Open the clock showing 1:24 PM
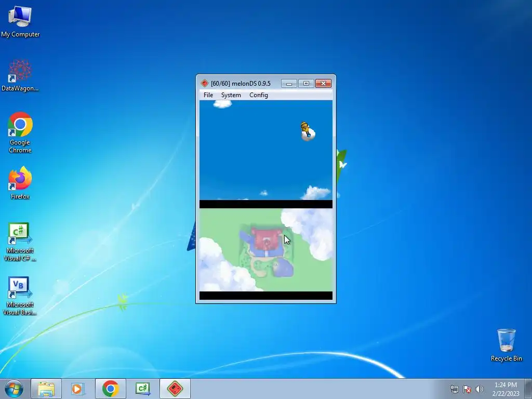This screenshot has height=399, width=532. [506, 389]
